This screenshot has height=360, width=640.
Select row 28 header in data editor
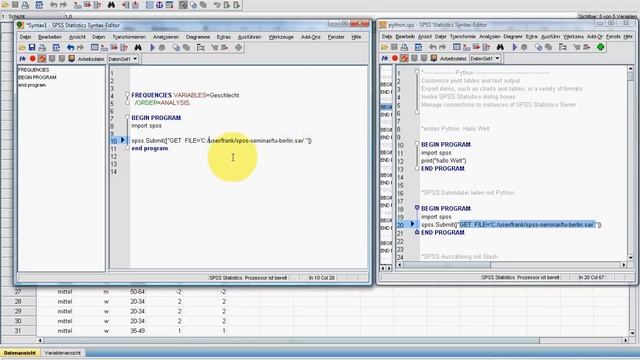(x=18, y=302)
